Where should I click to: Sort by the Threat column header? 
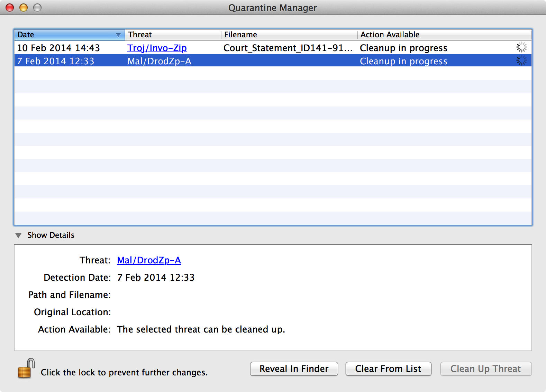coord(173,35)
